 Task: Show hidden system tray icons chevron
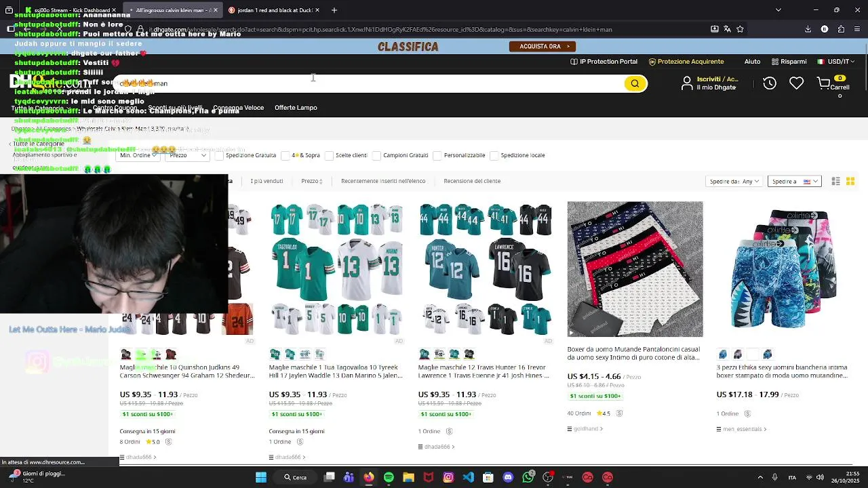(x=760, y=477)
